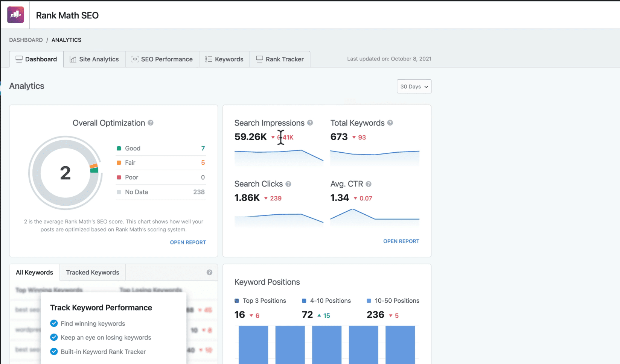Click the score 2 in donut chart

(x=66, y=173)
